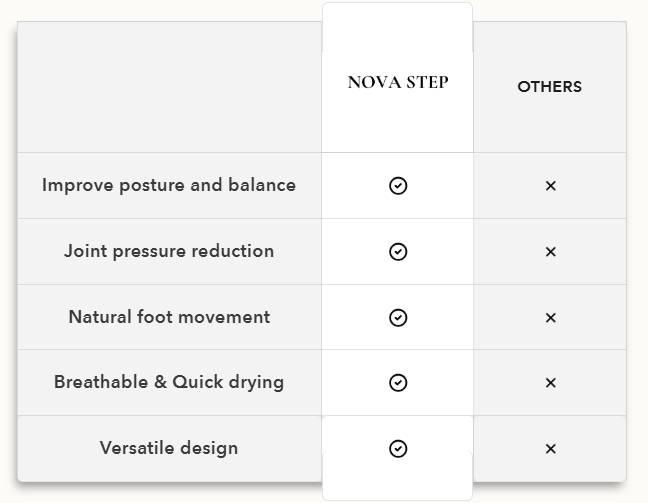Viewport: 648px width, 503px height.
Task: Click the Improve posture and balance label
Action: (x=169, y=185)
